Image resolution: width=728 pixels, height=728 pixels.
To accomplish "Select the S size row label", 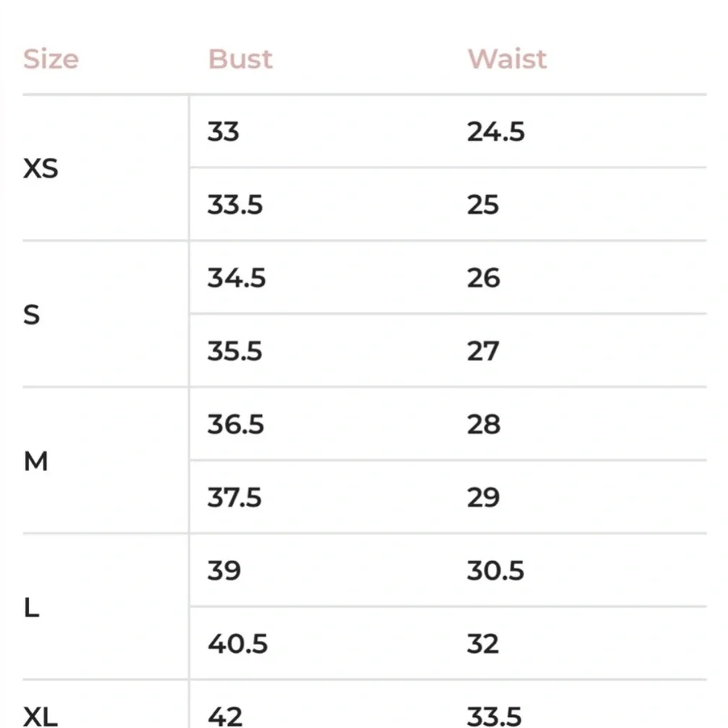I will (31, 314).
